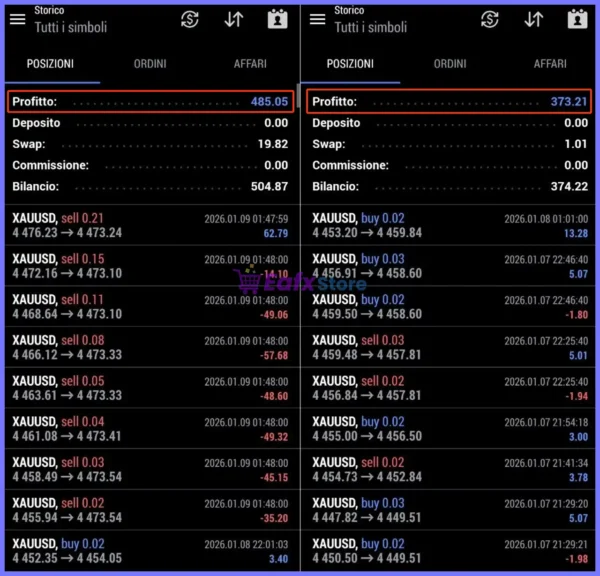Viewport: 600px width, 576px height.
Task: Switch to ORDINI tab in right panel
Action: [x=450, y=64]
